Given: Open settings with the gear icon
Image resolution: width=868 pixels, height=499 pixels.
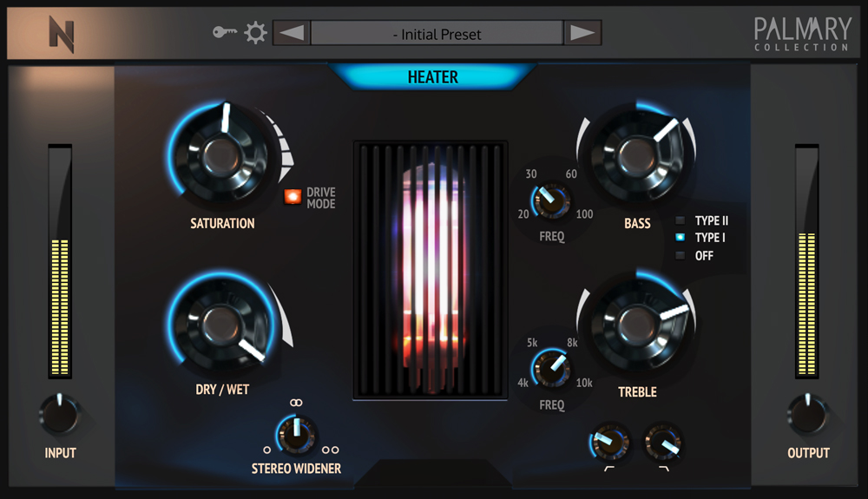Looking at the screenshot, I should [255, 33].
